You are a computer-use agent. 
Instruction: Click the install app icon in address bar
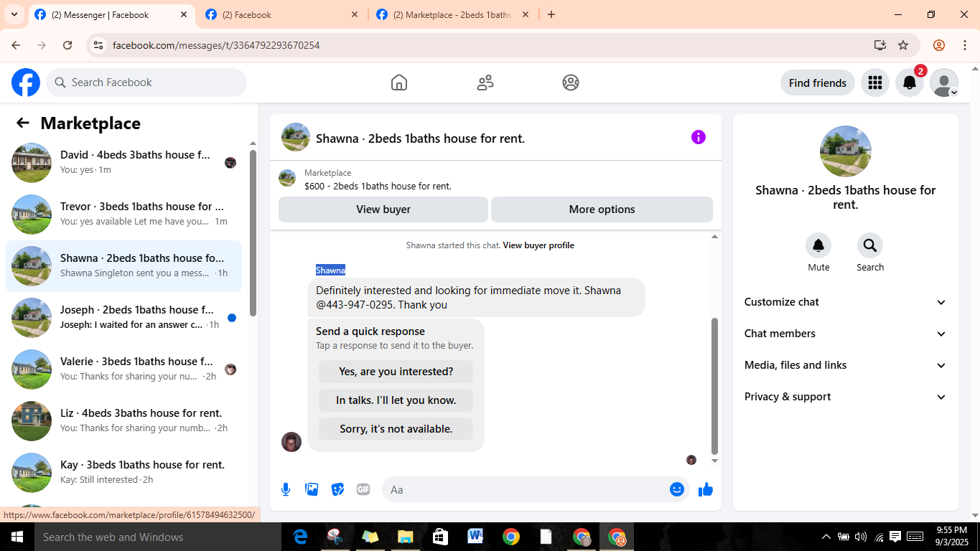coord(880,45)
